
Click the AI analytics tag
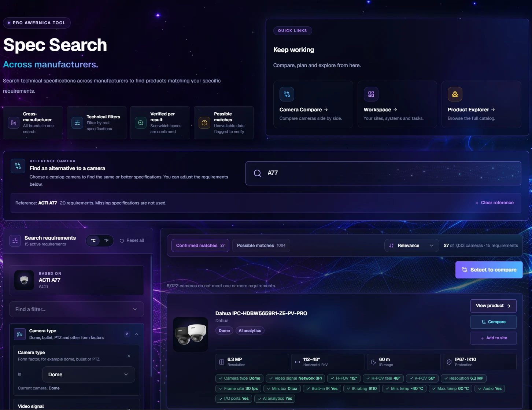pyautogui.click(x=250, y=330)
